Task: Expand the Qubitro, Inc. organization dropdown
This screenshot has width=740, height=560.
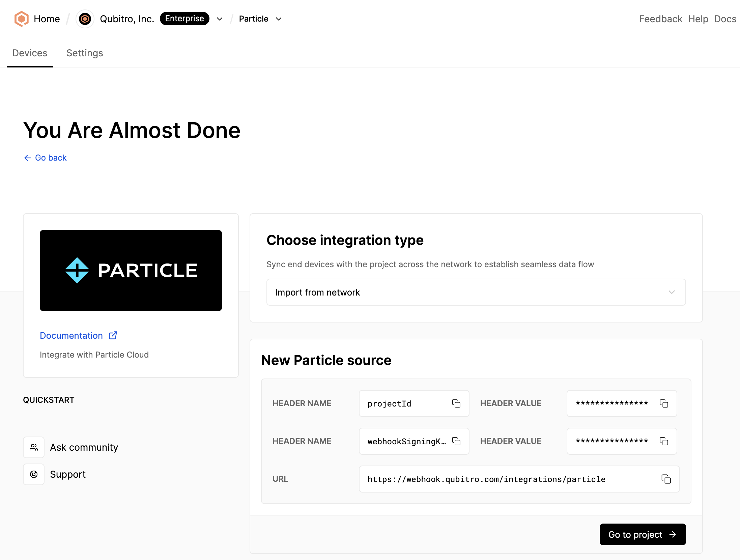Action: pyautogui.click(x=219, y=19)
